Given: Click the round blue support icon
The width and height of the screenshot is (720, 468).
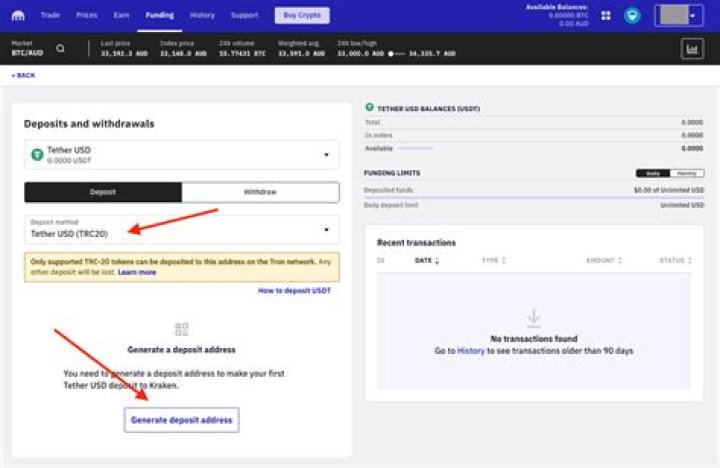Looking at the screenshot, I should (x=632, y=16).
